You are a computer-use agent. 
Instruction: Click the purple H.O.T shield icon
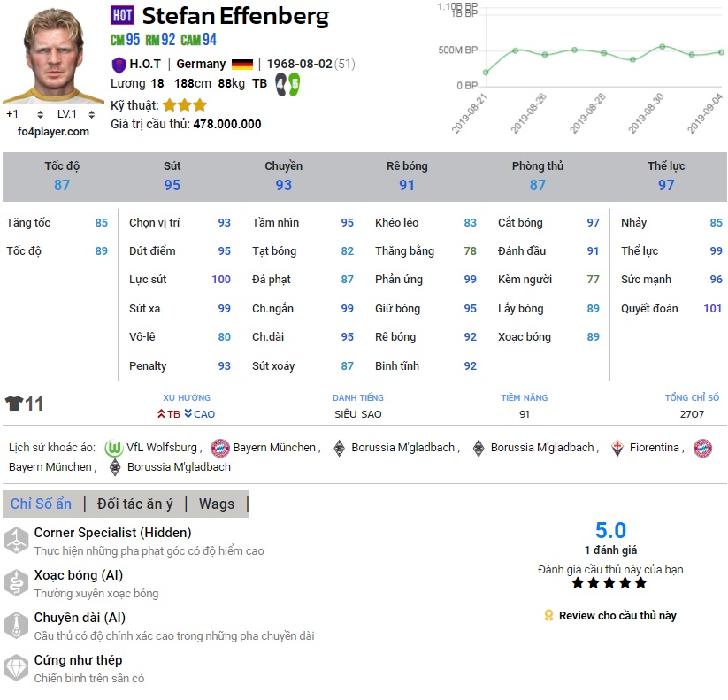119,64
